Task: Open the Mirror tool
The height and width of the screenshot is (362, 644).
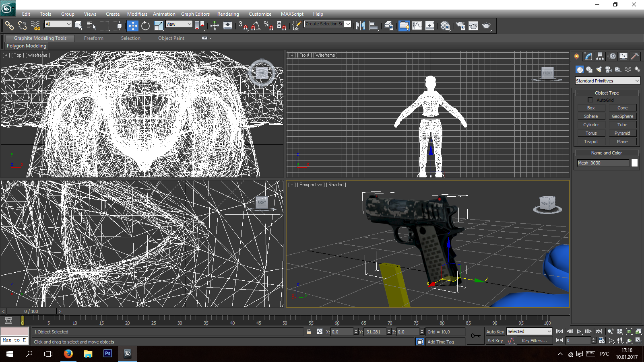Action: click(x=360, y=26)
